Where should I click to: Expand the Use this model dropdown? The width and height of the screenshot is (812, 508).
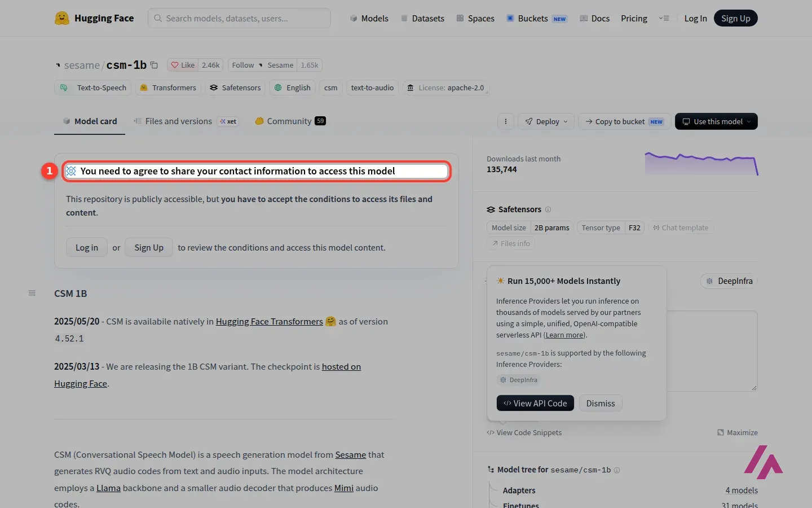pos(716,121)
